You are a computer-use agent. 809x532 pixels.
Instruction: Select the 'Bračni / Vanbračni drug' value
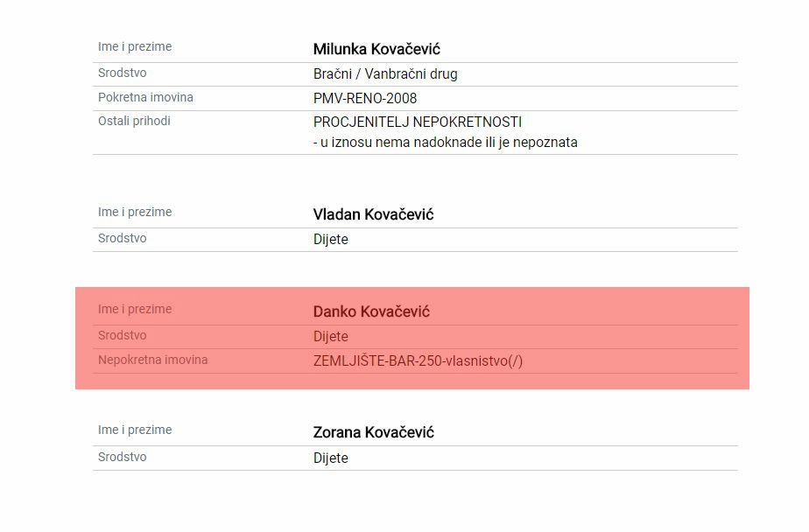pos(385,74)
